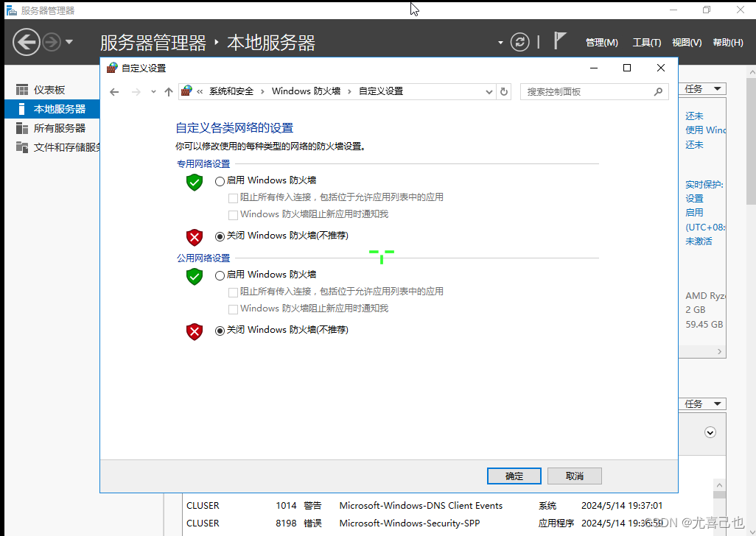
Task: Select turn off firewall for public network
Action: point(220,331)
